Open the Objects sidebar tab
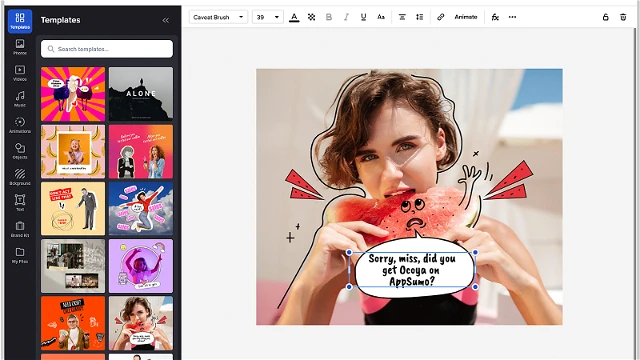Screen dimensions: 640x360 click(20, 151)
